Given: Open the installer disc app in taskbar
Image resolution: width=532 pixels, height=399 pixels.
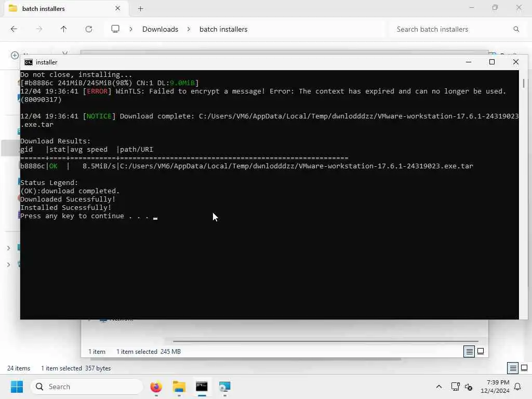Looking at the screenshot, I should pyautogui.click(x=224, y=387).
